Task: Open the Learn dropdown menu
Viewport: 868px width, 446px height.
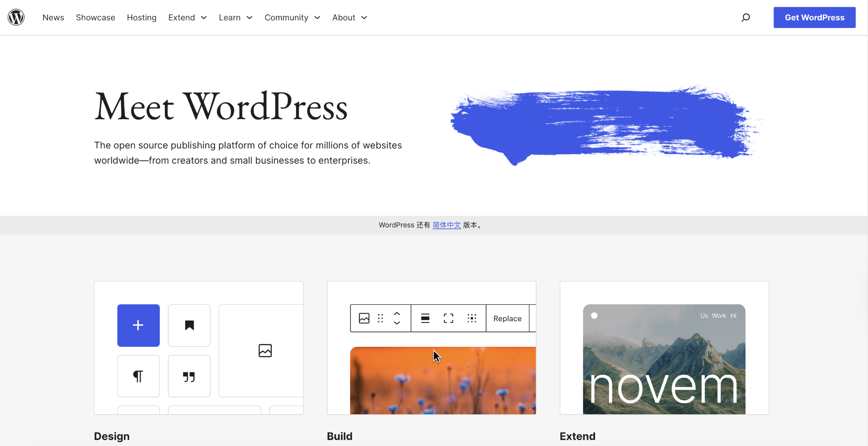Action: pos(235,17)
